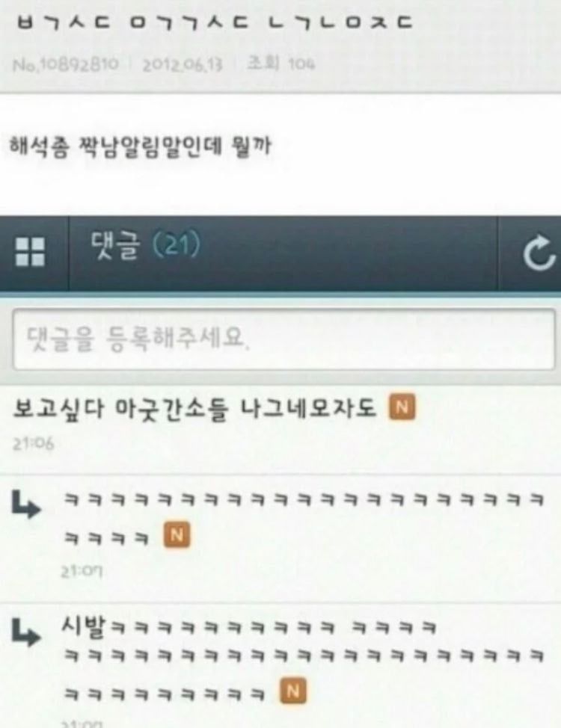This screenshot has width=561, height=728.
Task: Click the 21:07 reply timestamp
Action: coord(82,571)
